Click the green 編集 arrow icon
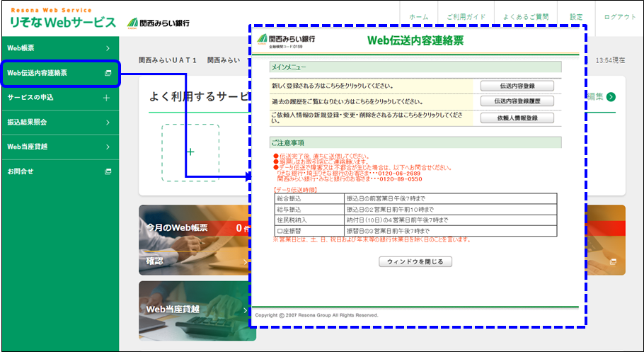This screenshot has height=352, width=644. (x=611, y=97)
